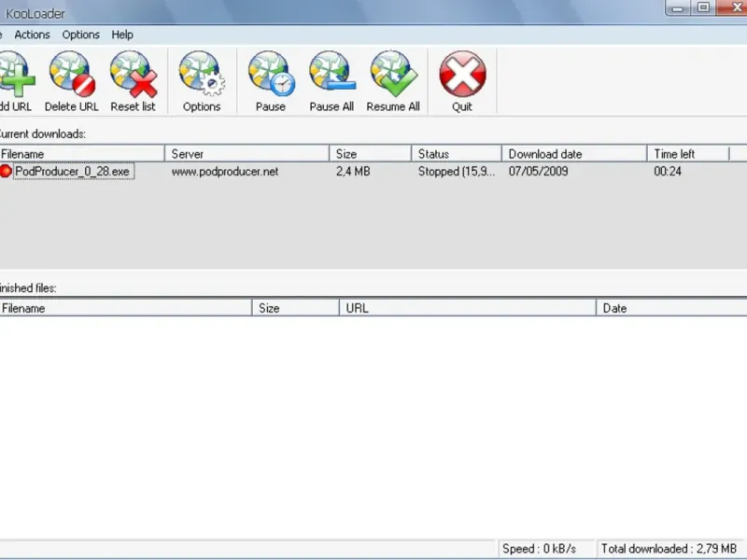Open Options via the gear globe icon
This screenshot has height=560, width=747.
click(x=202, y=74)
